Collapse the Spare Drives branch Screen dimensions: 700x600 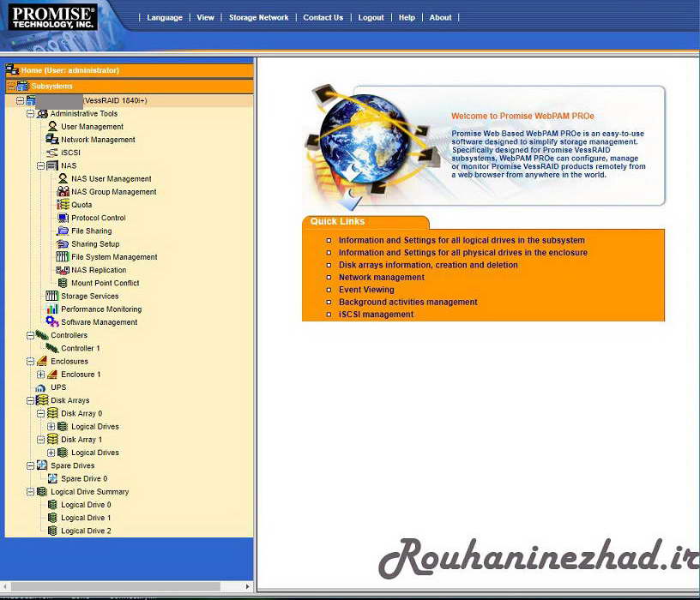point(30,465)
